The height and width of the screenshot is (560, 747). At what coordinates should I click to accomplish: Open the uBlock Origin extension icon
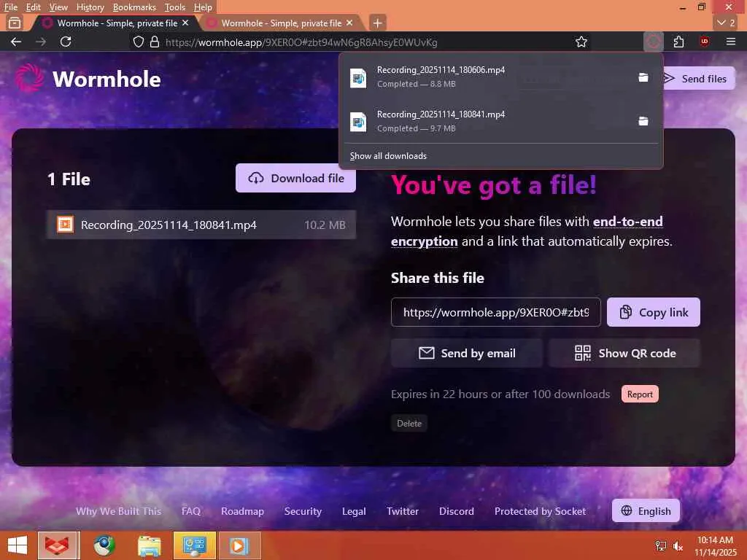(705, 42)
